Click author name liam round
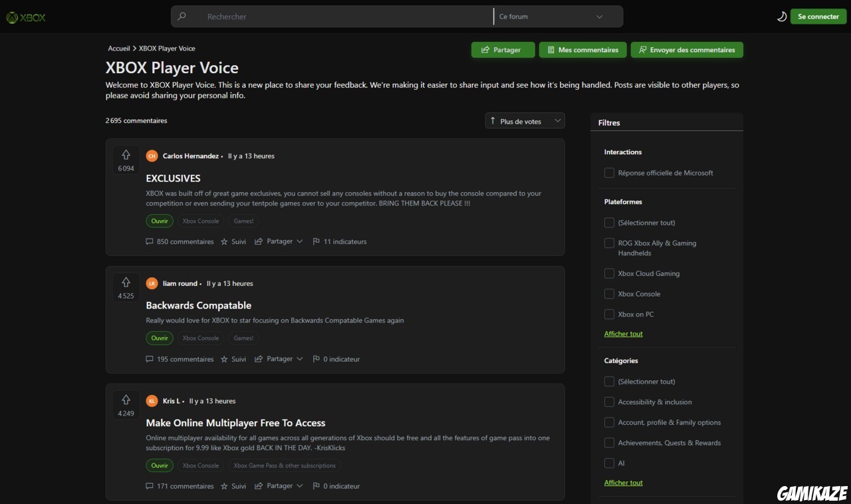851x504 pixels. pos(180,284)
